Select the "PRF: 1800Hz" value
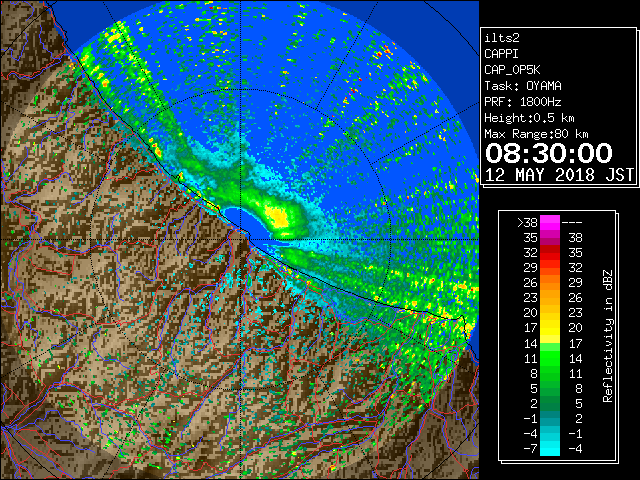The width and height of the screenshot is (640, 480). [523, 102]
